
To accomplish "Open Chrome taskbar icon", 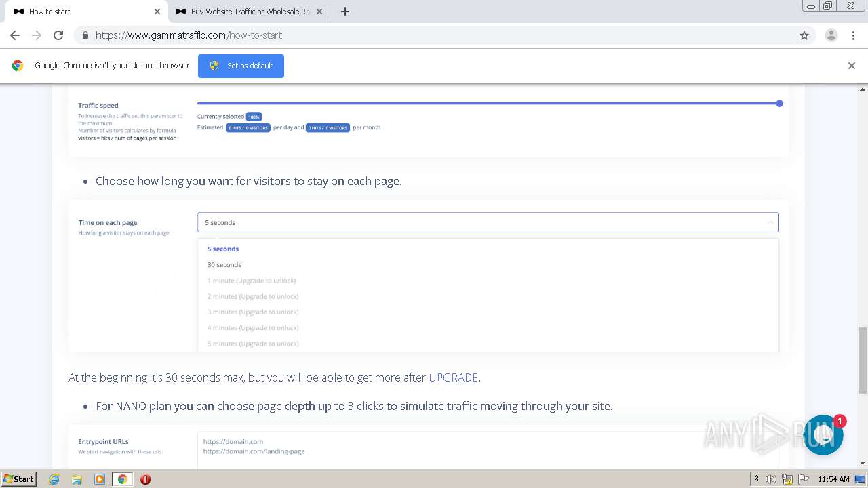I will pos(122,479).
